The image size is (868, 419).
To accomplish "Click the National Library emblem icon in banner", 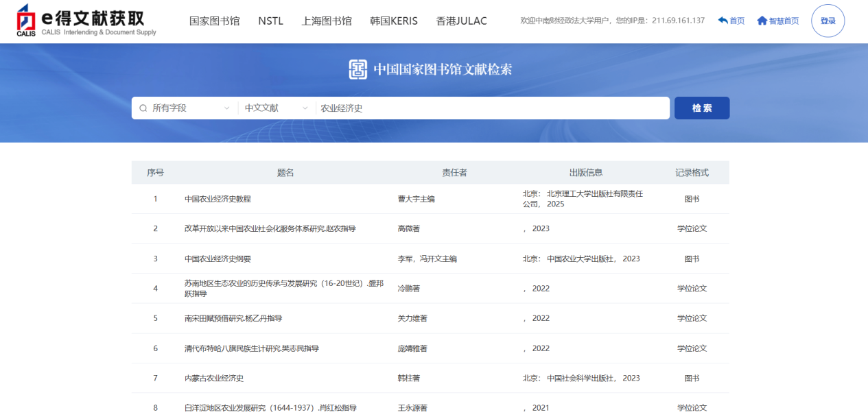I will (358, 69).
